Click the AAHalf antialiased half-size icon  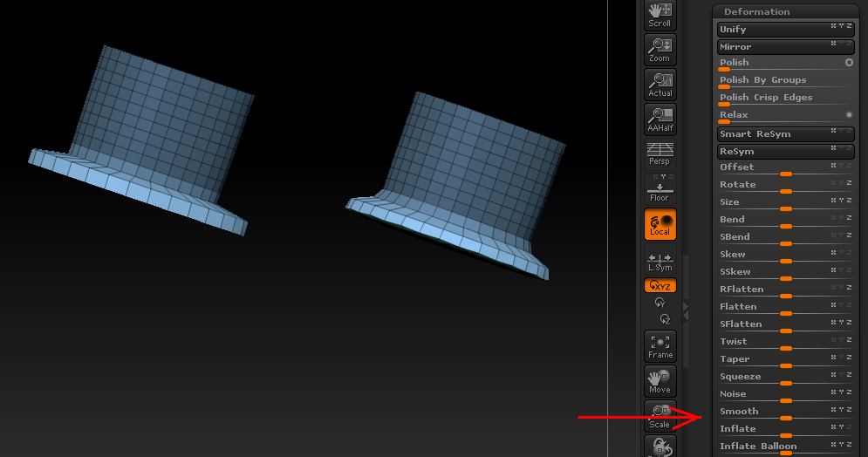click(660, 119)
